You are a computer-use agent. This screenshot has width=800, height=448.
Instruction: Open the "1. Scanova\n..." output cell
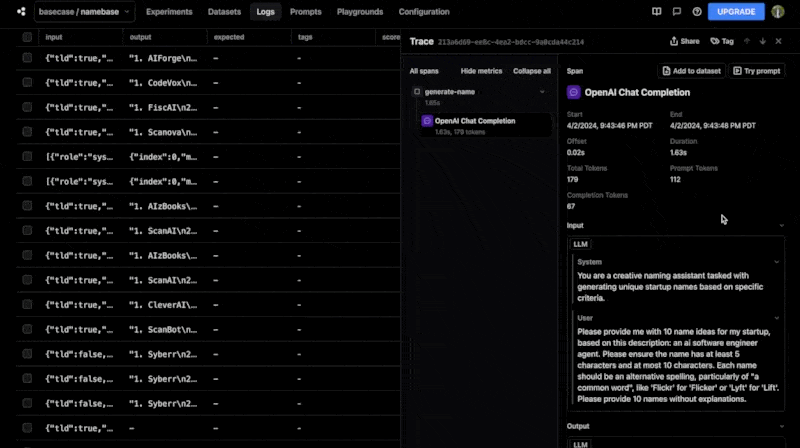163,132
